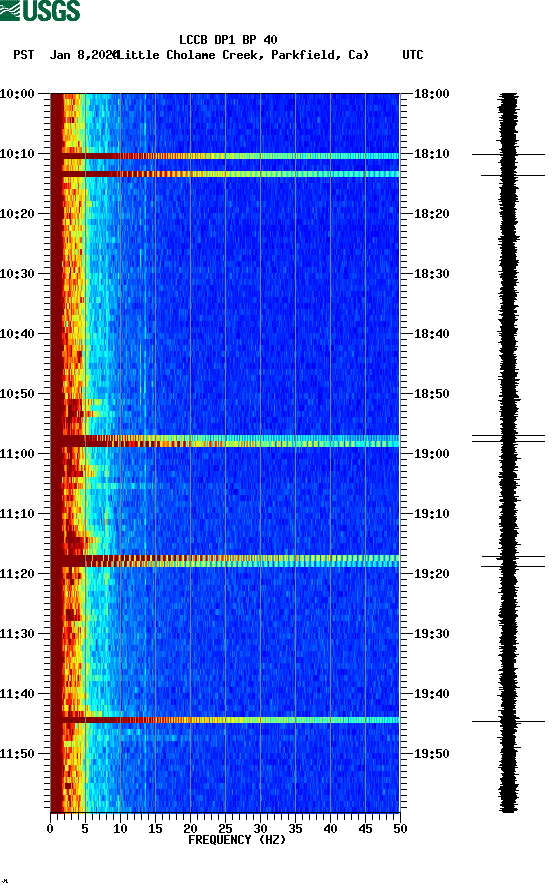This screenshot has width=552, height=892.
Task: Click the double event band near 18:58
Action: pos(225,441)
